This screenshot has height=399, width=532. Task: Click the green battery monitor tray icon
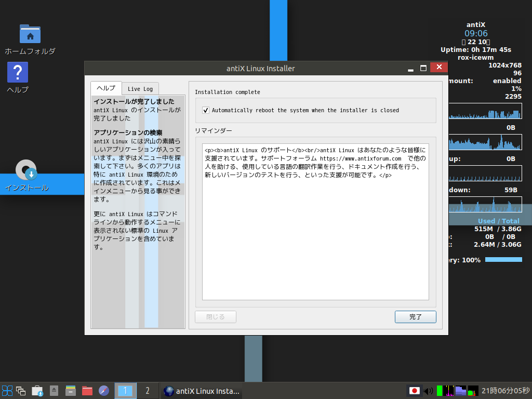click(x=440, y=391)
